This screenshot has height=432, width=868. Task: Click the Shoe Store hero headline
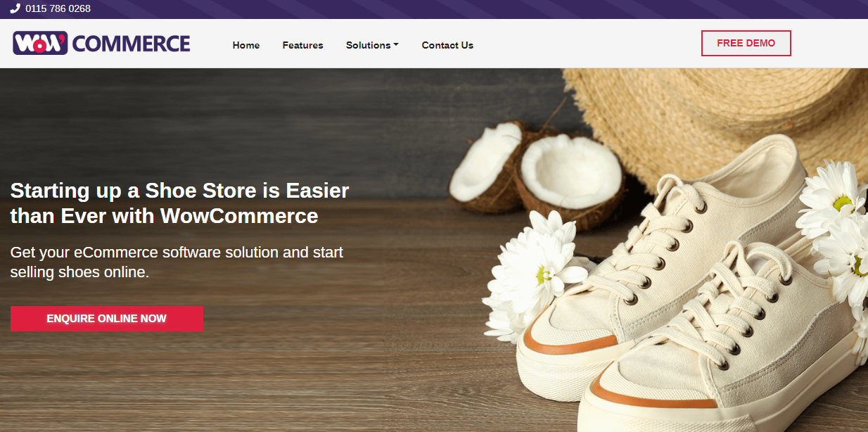coord(179,203)
